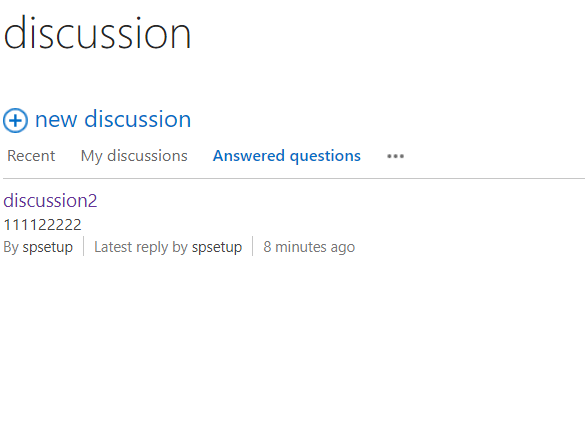Click the large "discussion" page heading
This screenshot has height=433, width=585.
click(x=97, y=33)
